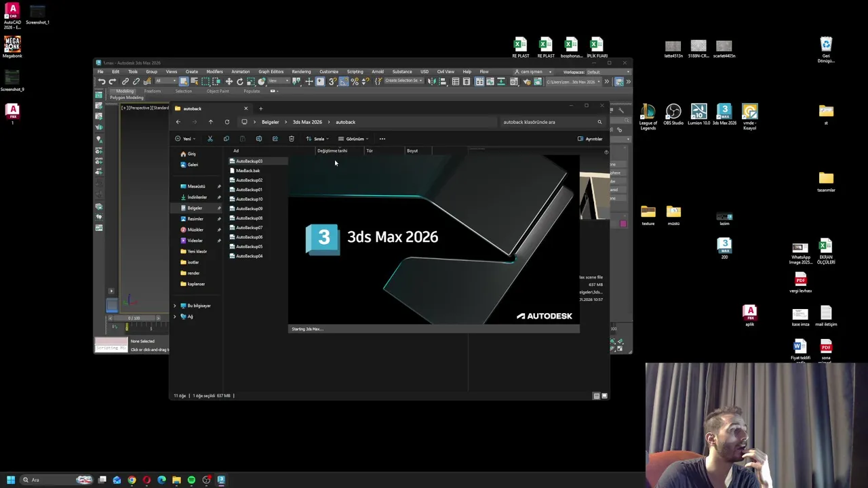Open the Megabonk desktop icon
The height and width of the screenshot is (488, 868).
pos(12,47)
